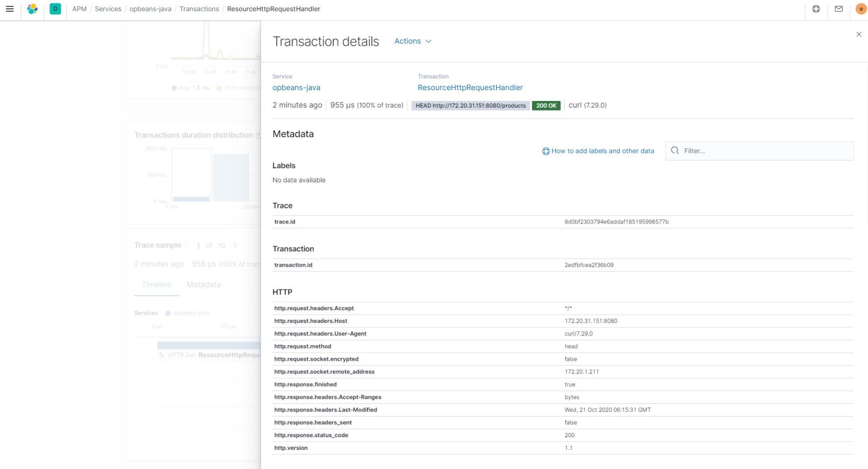This screenshot has width=868, height=469.
Task: Open the hamburger navigation menu
Action: point(9,9)
